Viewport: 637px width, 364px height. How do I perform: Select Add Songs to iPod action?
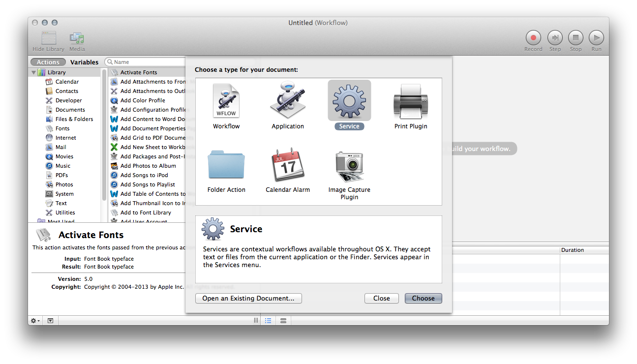[x=147, y=175]
